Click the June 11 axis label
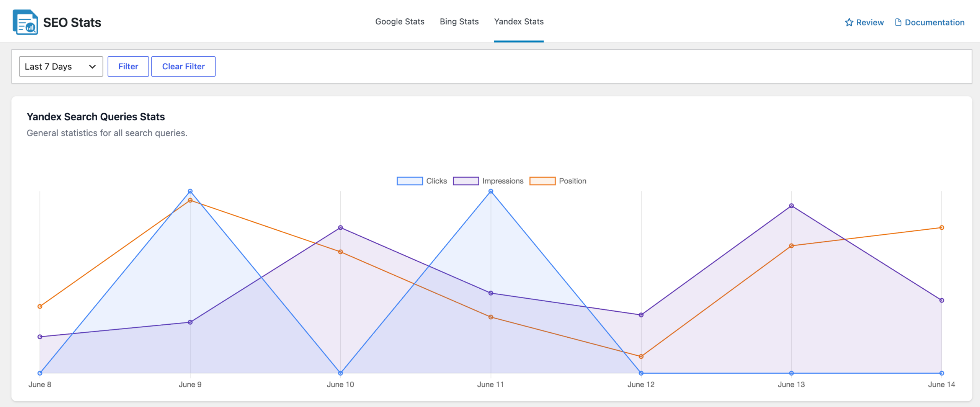Image resolution: width=980 pixels, height=407 pixels. [x=491, y=384]
